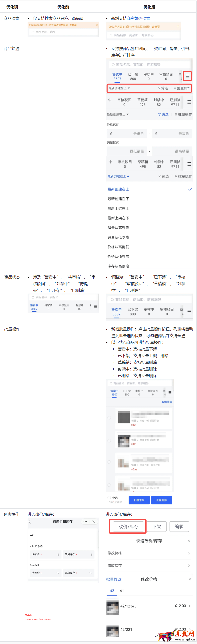Click the red-boxed 改价/库存 button

pyautogui.click(x=128, y=526)
